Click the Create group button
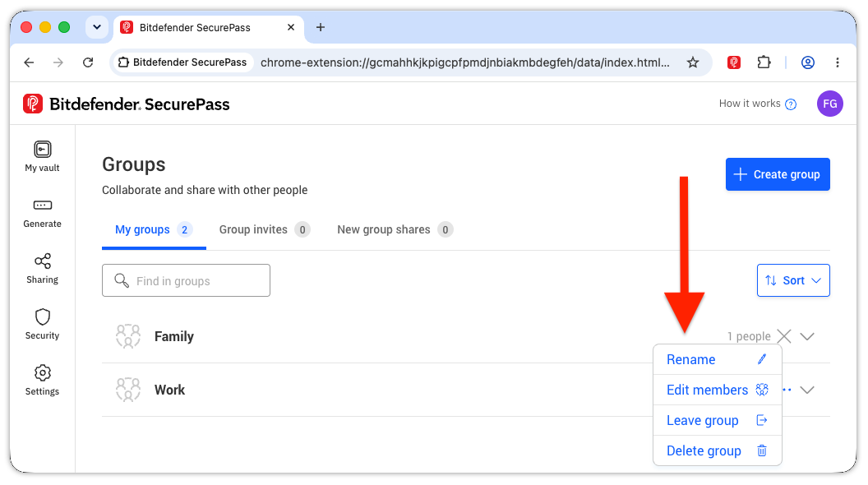The height and width of the screenshot is (485, 868). pyautogui.click(x=778, y=174)
